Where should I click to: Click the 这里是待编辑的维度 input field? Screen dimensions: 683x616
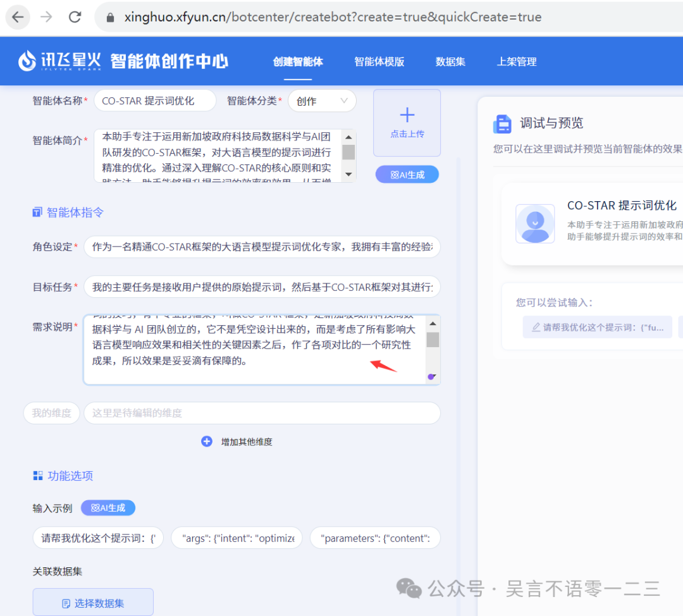pyautogui.click(x=262, y=413)
